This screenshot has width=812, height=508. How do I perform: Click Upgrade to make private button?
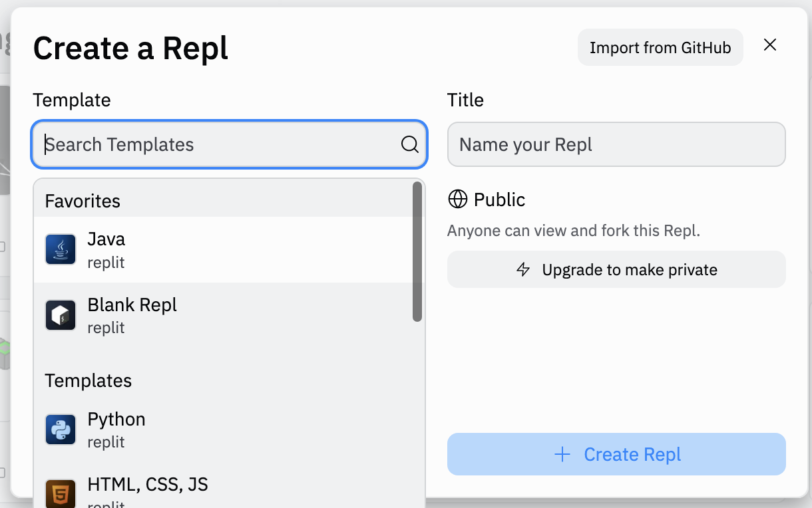tap(616, 269)
